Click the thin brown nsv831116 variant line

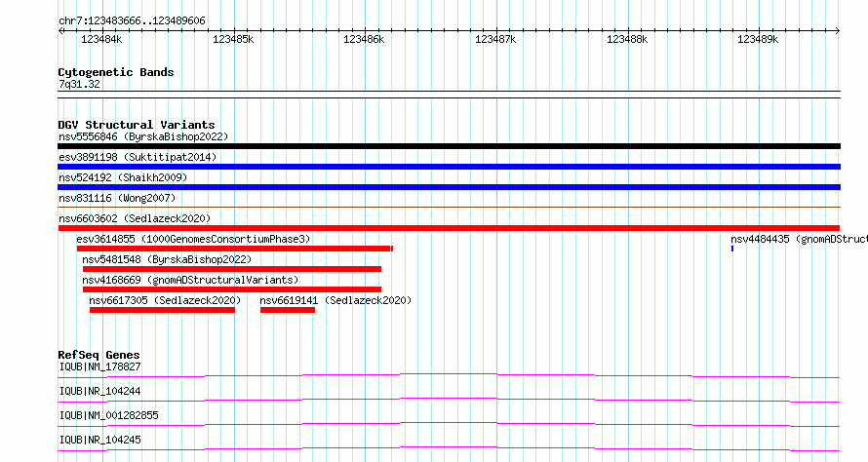pyautogui.click(x=449, y=208)
